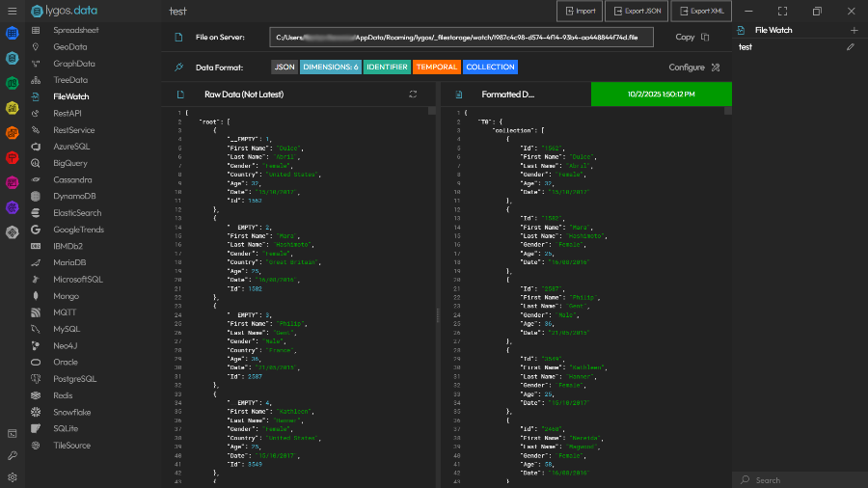Open settings gear in left rail
The width and height of the screenshot is (868, 488).
click(x=13, y=477)
